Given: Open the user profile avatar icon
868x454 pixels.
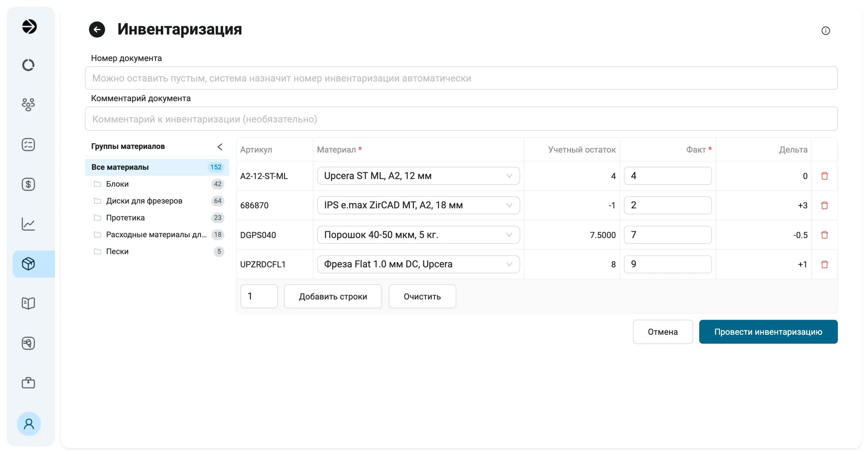Looking at the screenshot, I should pyautogui.click(x=29, y=424).
